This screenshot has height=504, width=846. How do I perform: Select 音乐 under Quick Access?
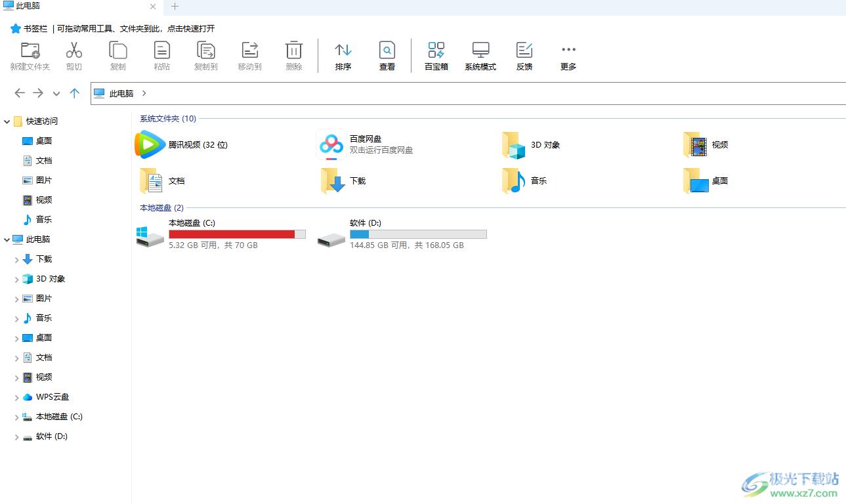[44, 219]
